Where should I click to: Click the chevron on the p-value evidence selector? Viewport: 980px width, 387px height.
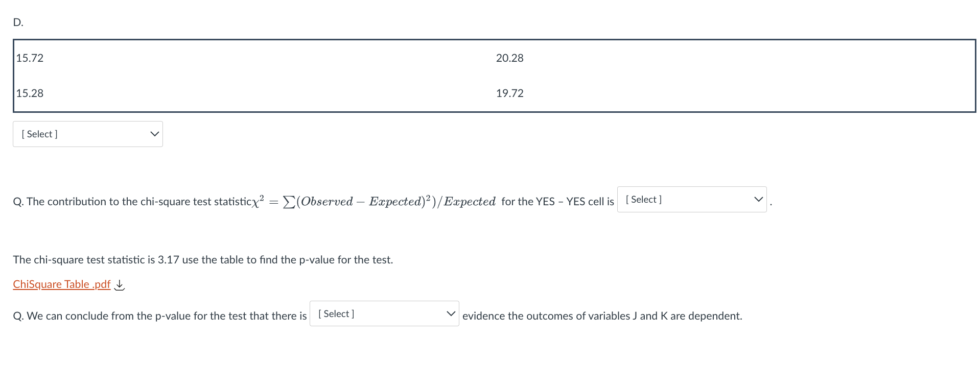(x=451, y=313)
